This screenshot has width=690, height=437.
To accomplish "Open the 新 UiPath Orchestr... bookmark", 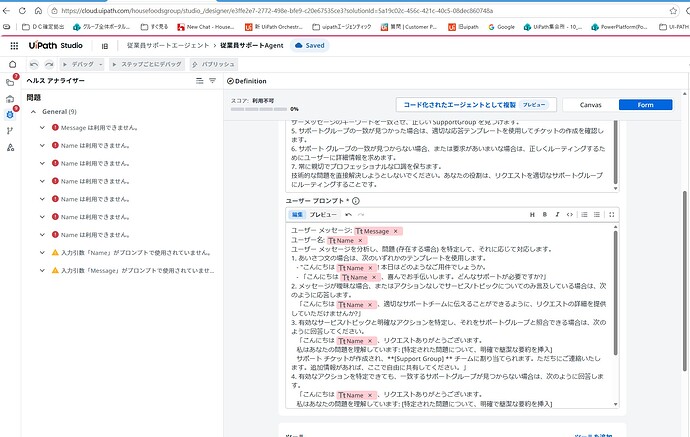I will 274,27.
